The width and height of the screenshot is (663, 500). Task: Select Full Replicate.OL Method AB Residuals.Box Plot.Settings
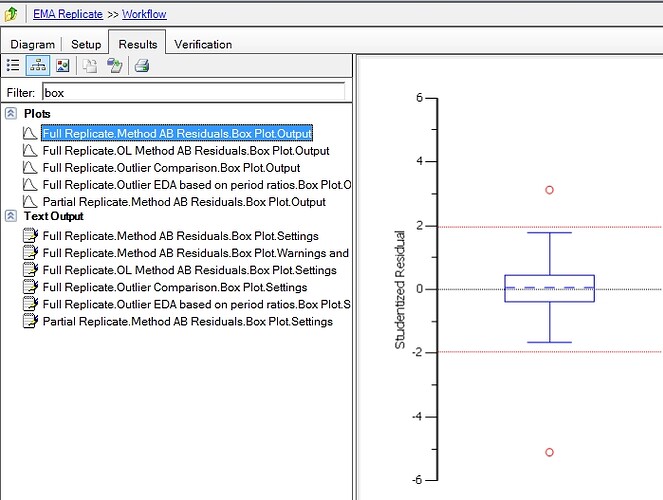pyautogui.click(x=189, y=270)
